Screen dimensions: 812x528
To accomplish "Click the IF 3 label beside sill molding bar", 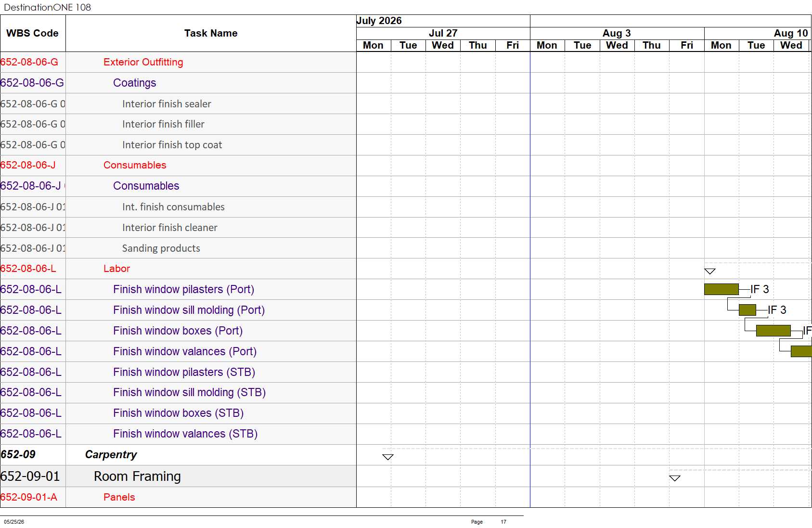I will point(777,310).
